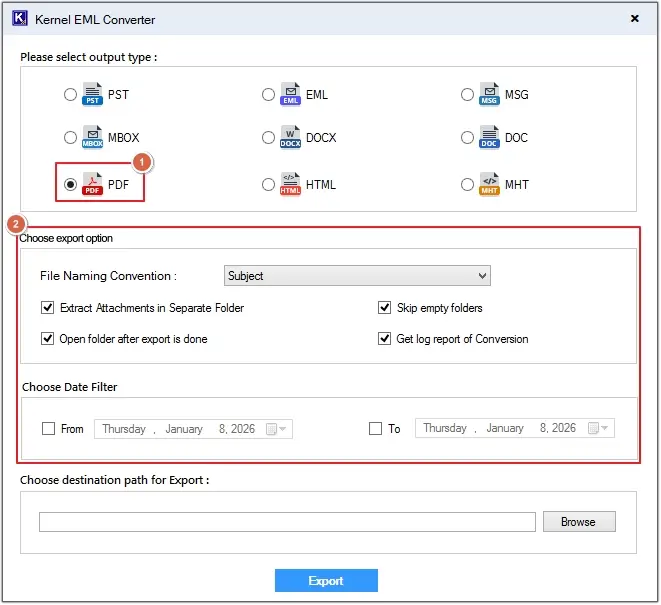Screen dimensions: 661x605
Task: Select the DOCX output radio button
Action: coord(268,137)
